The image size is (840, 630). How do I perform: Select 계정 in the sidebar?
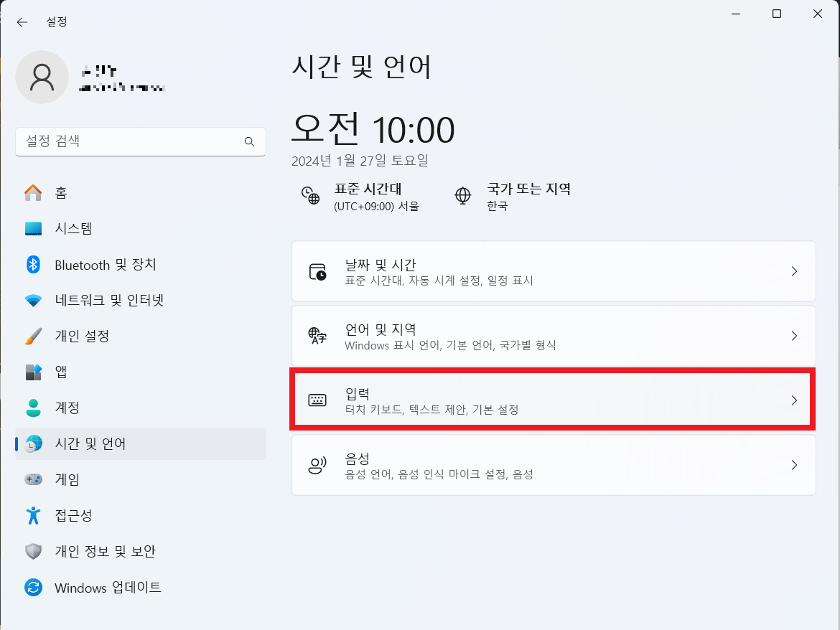[x=140, y=408]
